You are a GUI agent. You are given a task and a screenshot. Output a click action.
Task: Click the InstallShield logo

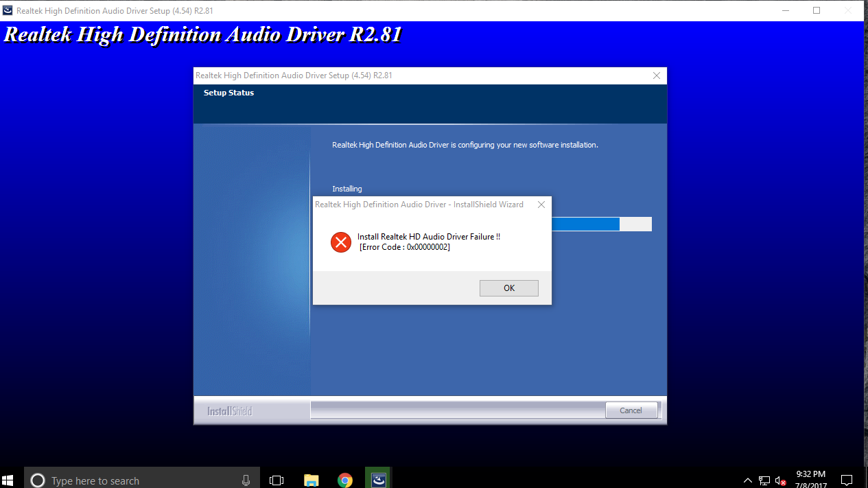(x=230, y=411)
